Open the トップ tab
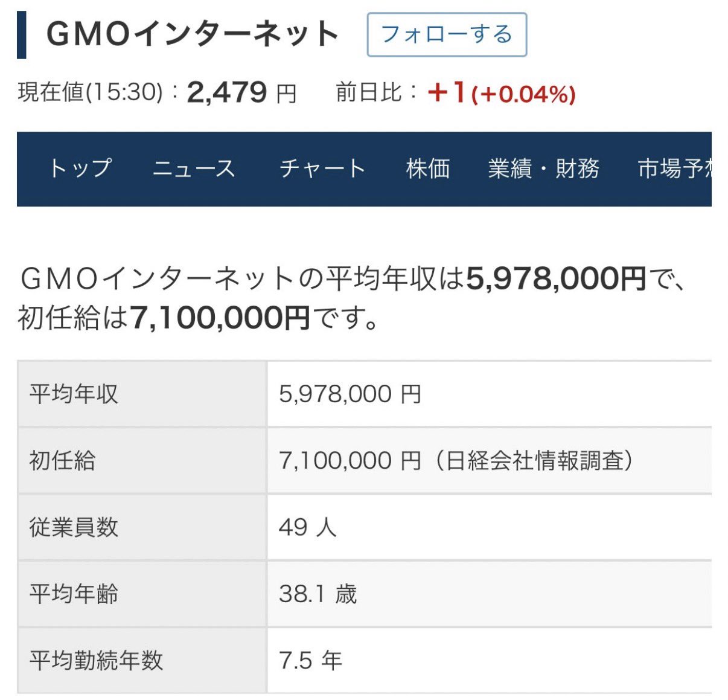The image size is (728, 700). tap(81, 169)
